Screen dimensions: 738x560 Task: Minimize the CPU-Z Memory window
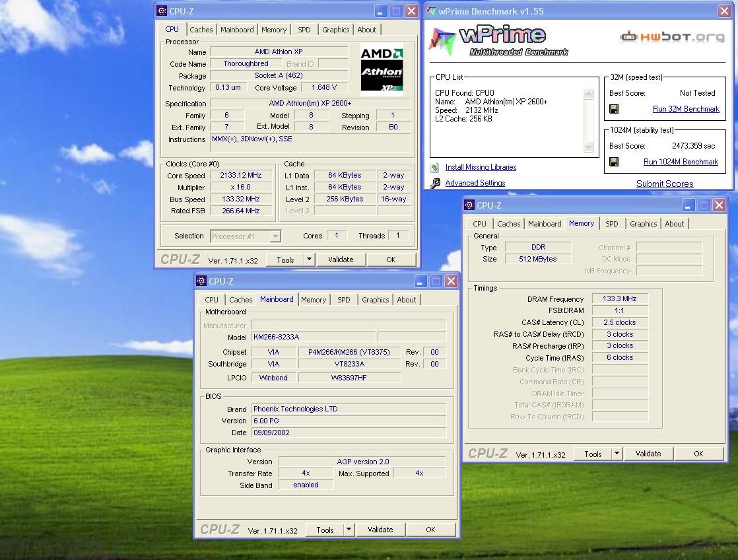tap(688, 205)
